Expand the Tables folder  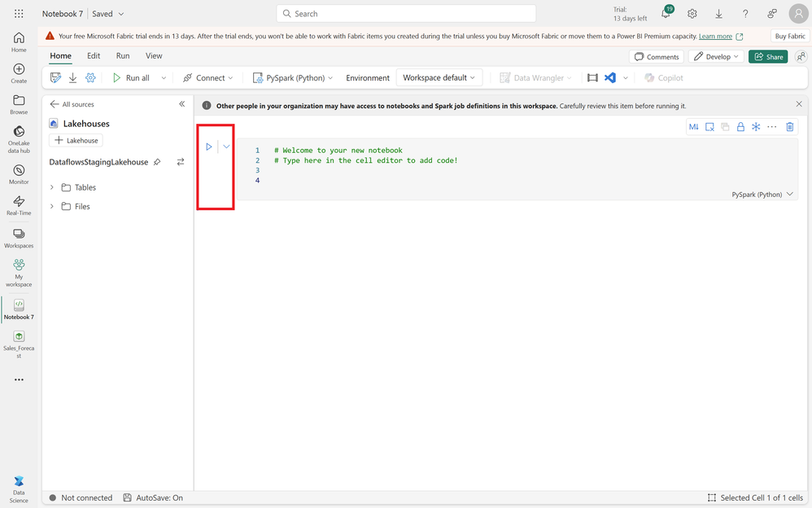(52, 187)
